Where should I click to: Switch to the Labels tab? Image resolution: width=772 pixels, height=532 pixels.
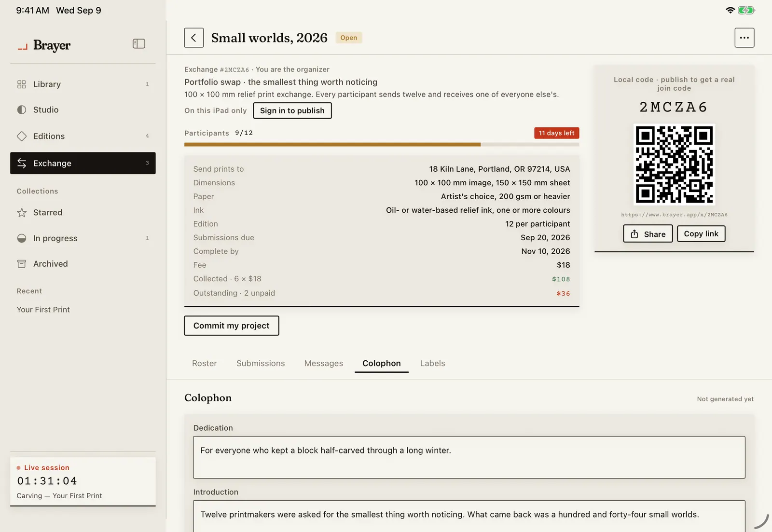pos(433,364)
